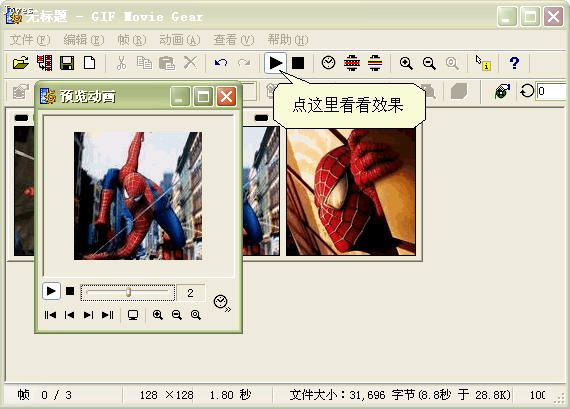Step to next frame in preview
Image resolution: width=570 pixels, height=409 pixels.
point(88,315)
